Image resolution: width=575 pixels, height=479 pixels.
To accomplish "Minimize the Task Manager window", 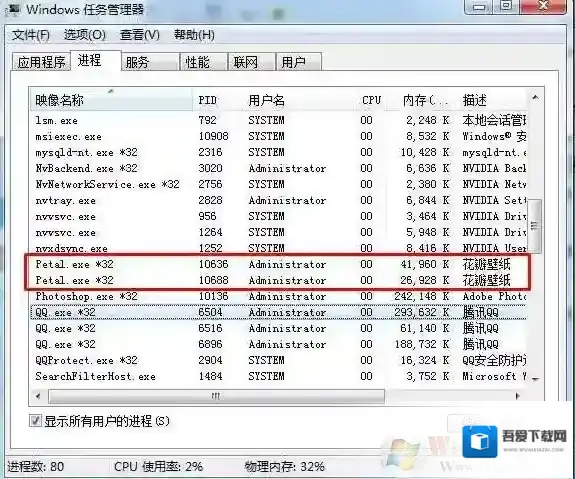I will pyautogui.click(x=479, y=6).
